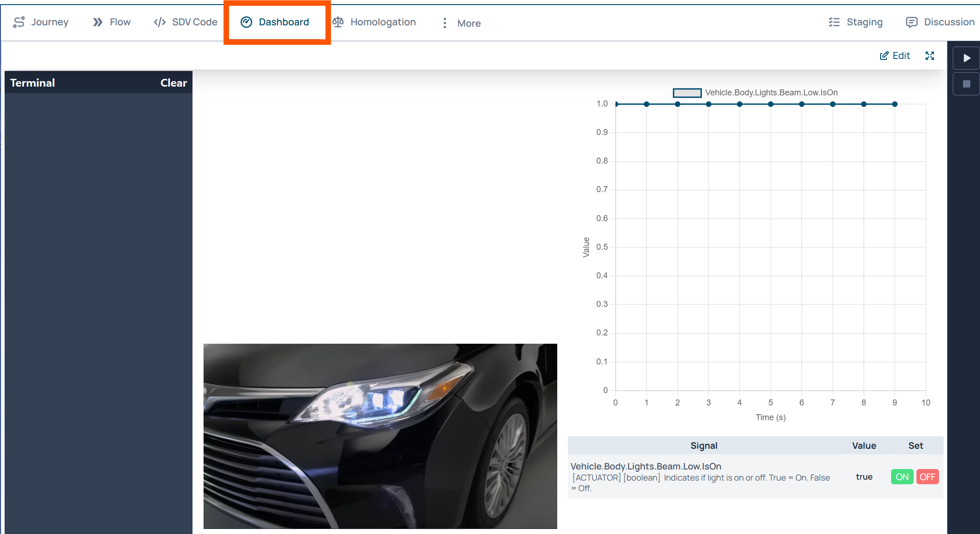The image size is (980, 534).
Task: Click the Journey route icon
Action: [x=19, y=22]
